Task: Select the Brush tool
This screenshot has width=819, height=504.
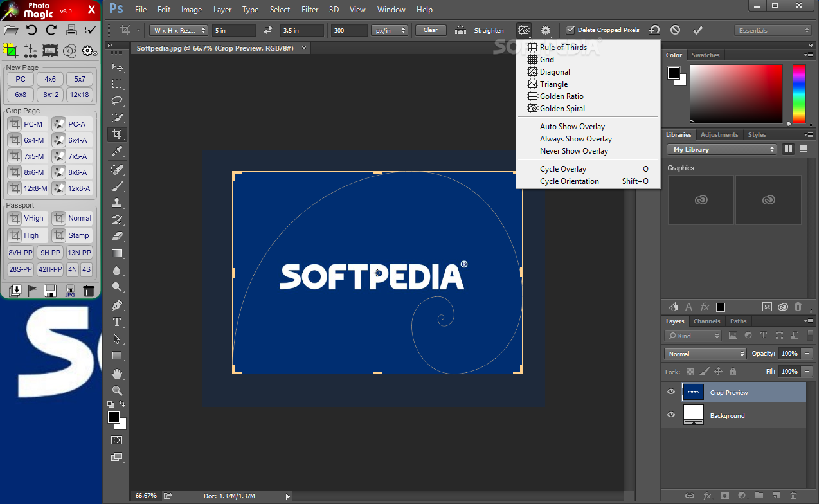Action: [117, 186]
